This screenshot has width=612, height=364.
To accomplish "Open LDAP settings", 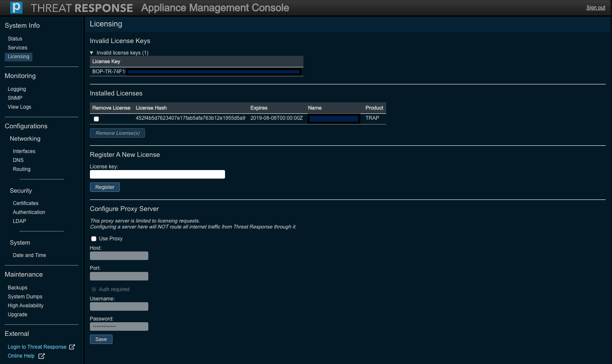I will point(20,221).
